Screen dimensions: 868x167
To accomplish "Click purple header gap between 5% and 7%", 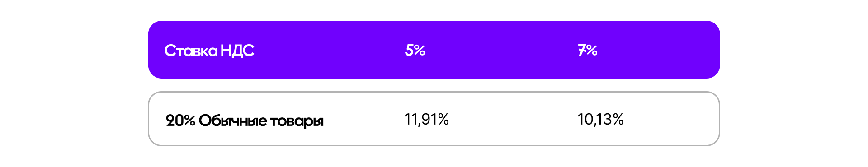I will (x=502, y=50).
